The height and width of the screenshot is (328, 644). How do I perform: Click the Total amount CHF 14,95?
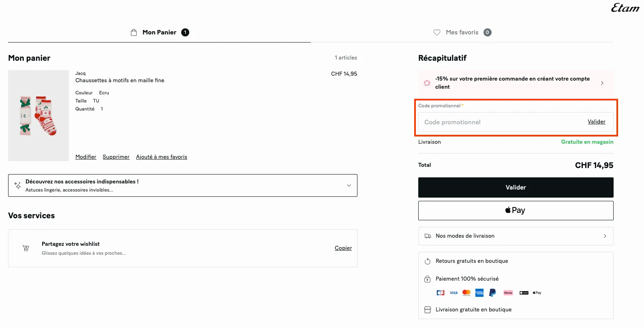pyautogui.click(x=594, y=165)
